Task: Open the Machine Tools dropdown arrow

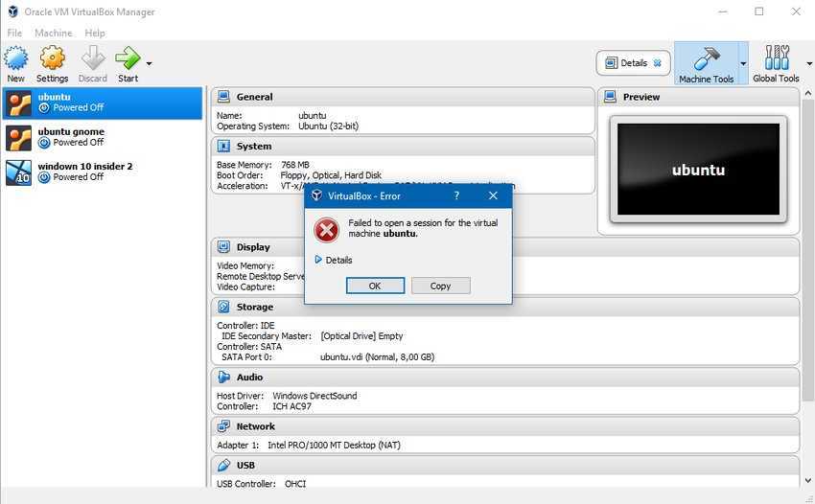Action: coord(743,64)
